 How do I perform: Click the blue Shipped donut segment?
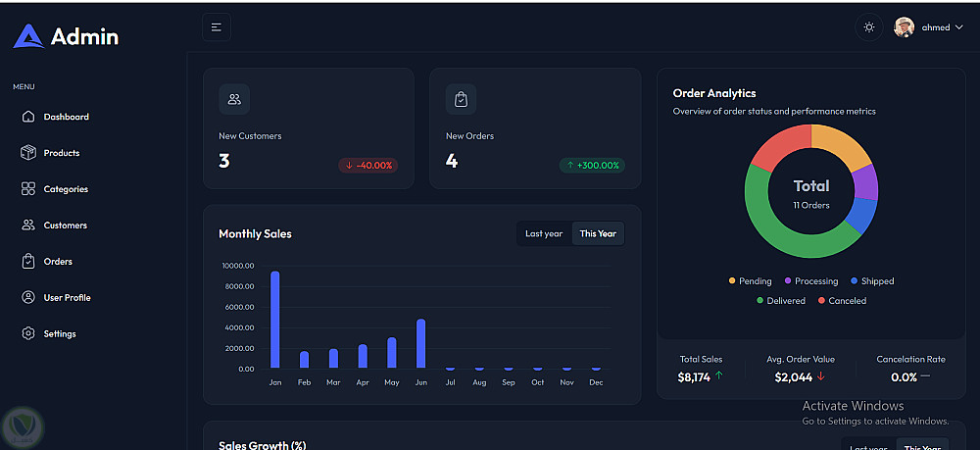click(x=862, y=215)
